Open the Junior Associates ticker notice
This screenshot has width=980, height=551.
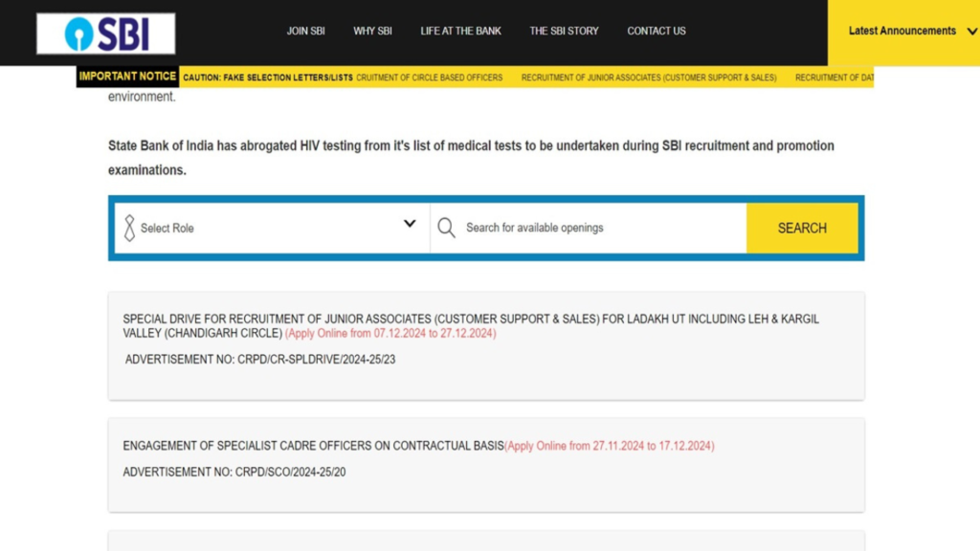pos(649,77)
